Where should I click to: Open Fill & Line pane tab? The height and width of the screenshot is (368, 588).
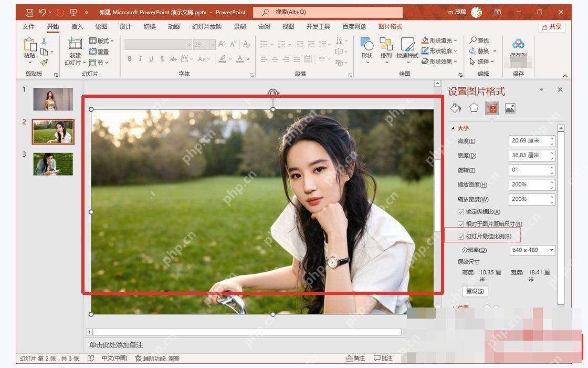(456, 108)
